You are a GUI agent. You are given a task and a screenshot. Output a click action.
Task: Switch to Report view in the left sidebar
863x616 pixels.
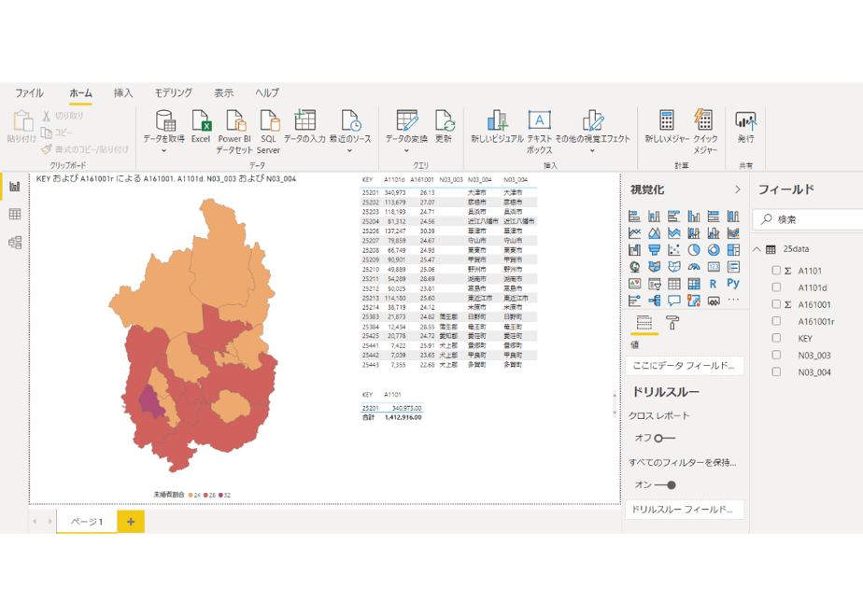(15, 187)
